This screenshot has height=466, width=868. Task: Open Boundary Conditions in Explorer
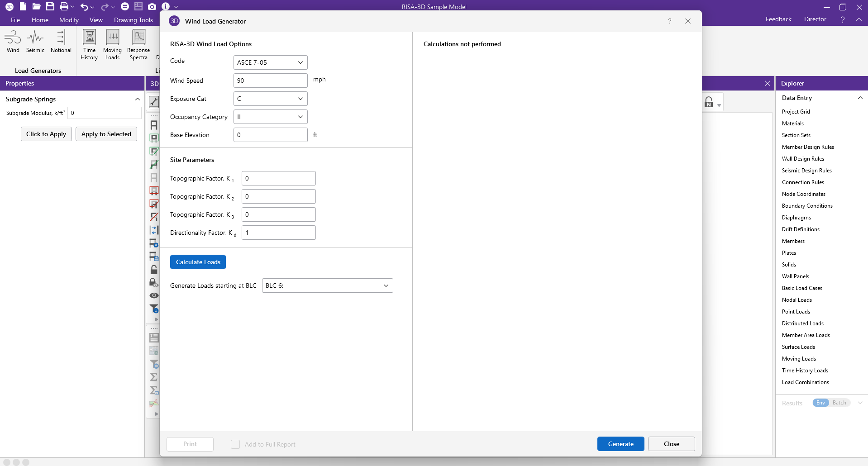click(x=807, y=206)
